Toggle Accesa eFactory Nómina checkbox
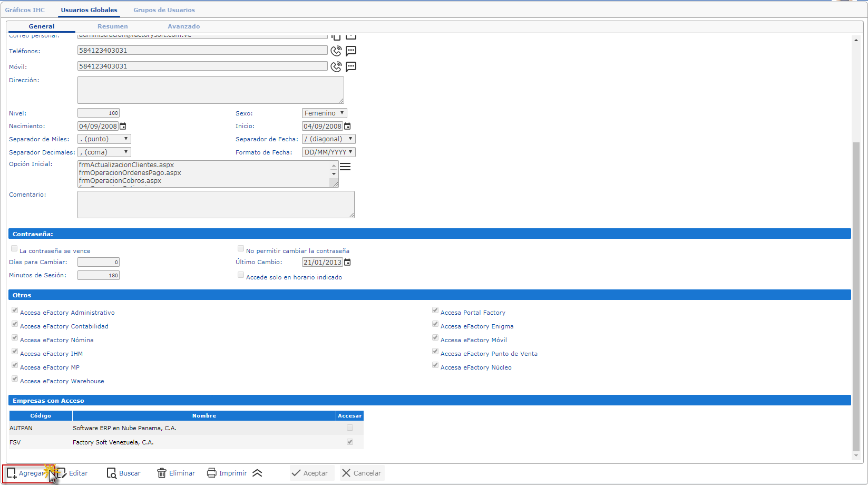Screen dimensions: 868x485 pos(15,338)
